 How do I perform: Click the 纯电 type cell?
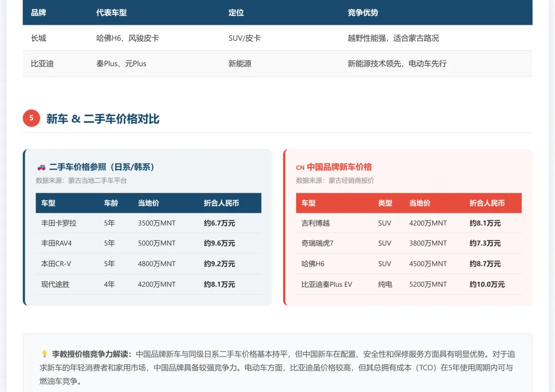[385, 285]
